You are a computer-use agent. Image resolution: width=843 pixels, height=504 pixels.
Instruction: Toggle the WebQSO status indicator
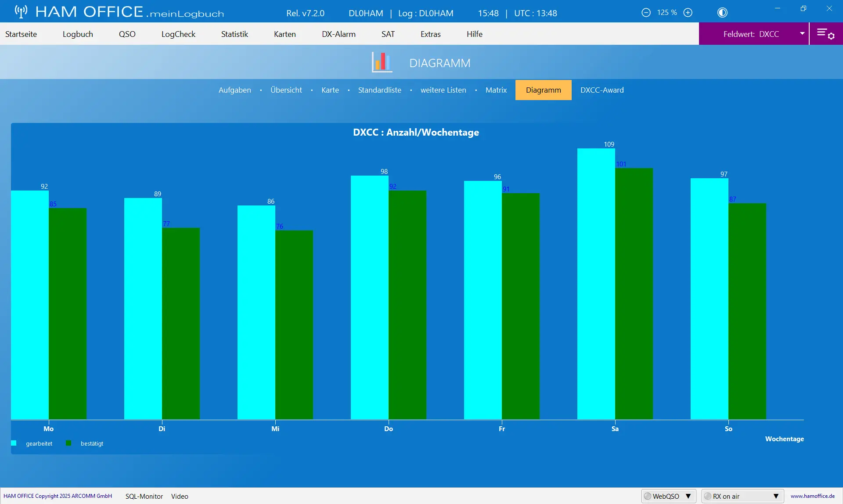[x=648, y=496]
